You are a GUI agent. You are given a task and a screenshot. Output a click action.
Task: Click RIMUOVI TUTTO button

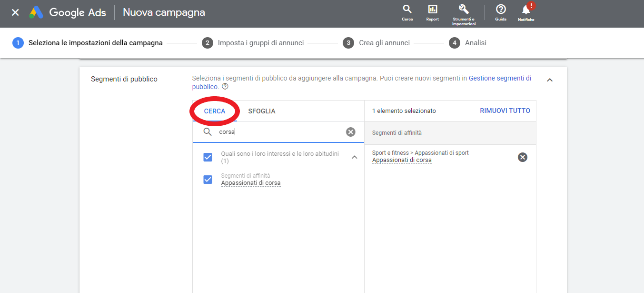(x=505, y=111)
